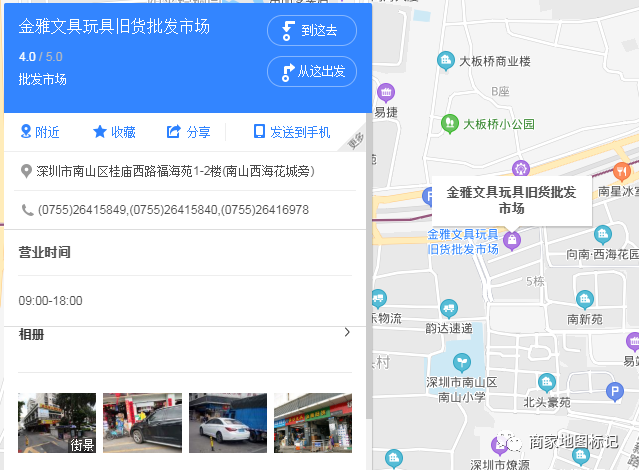Viewport: 639px width, 470px height.
Task: Click the 从这出发 route button
Action: 311,71
